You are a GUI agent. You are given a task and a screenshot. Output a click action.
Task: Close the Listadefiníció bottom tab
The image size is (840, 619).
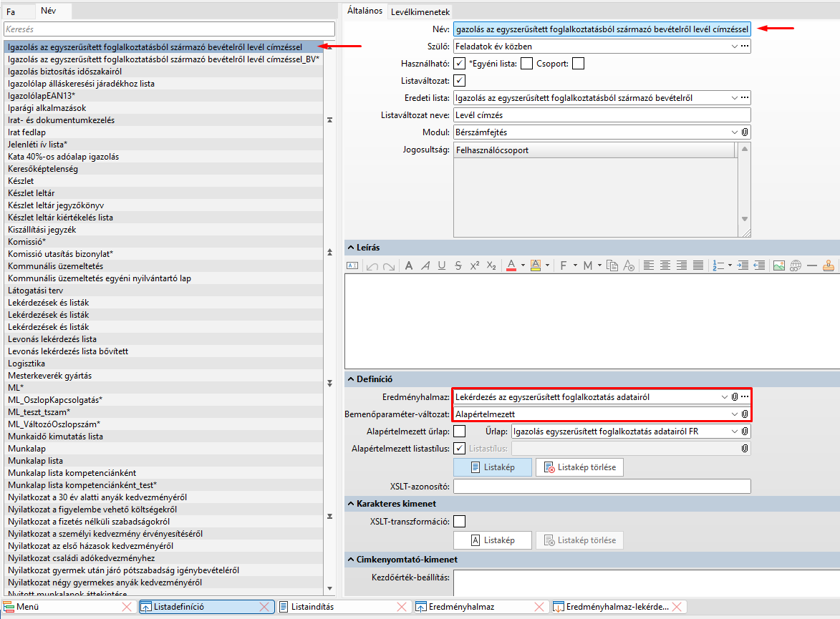265,607
